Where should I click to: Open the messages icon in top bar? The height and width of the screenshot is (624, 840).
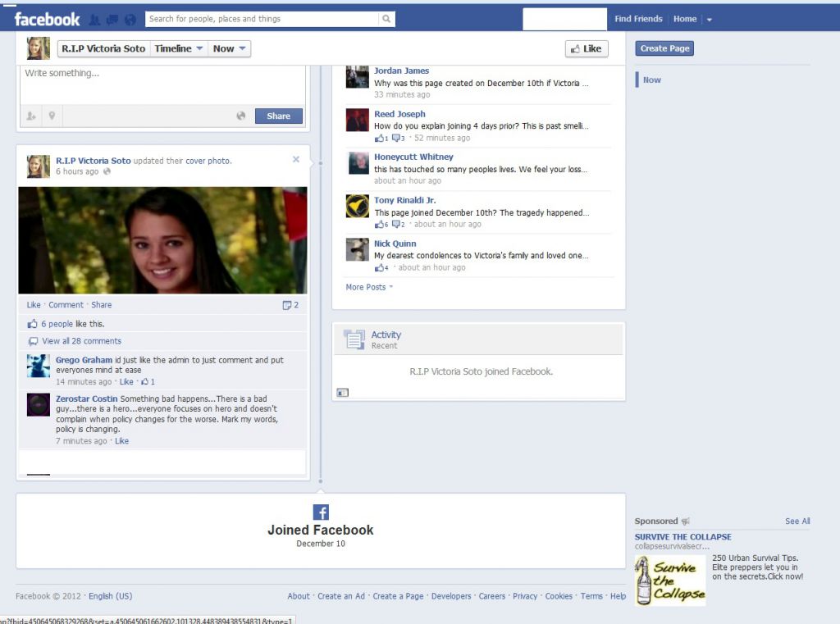click(112, 20)
